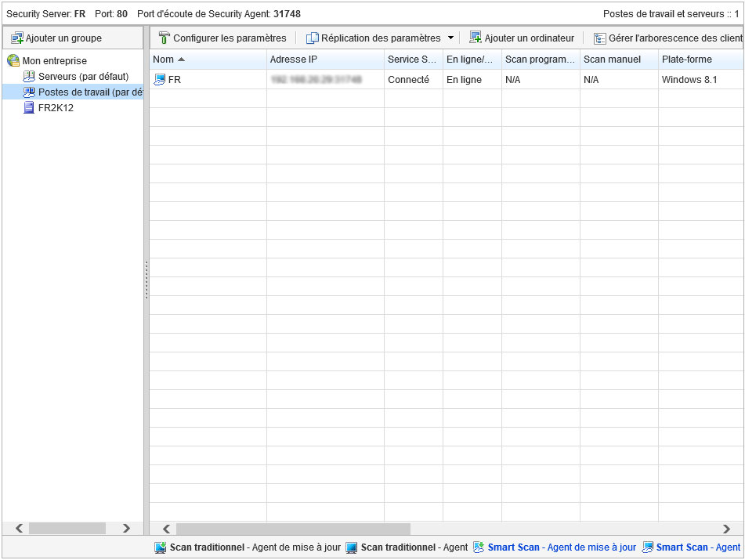
Task: Click the Ajouter un groupe icon
Action: (16, 38)
